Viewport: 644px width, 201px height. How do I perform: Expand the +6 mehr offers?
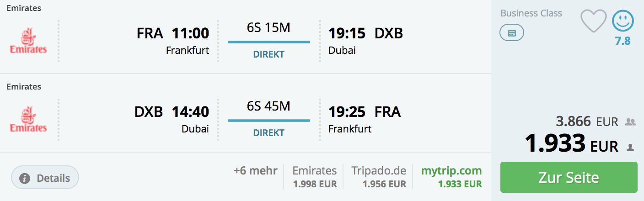click(x=255, y=171)
